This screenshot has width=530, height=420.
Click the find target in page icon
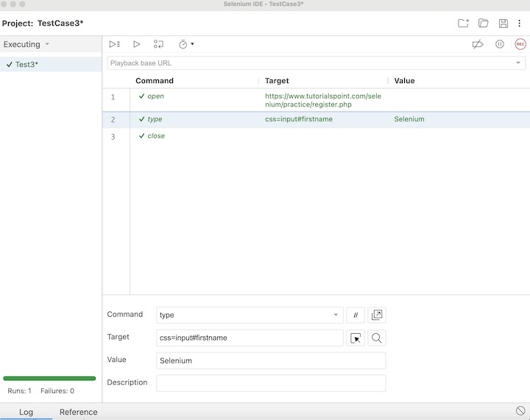coord(377,338)
